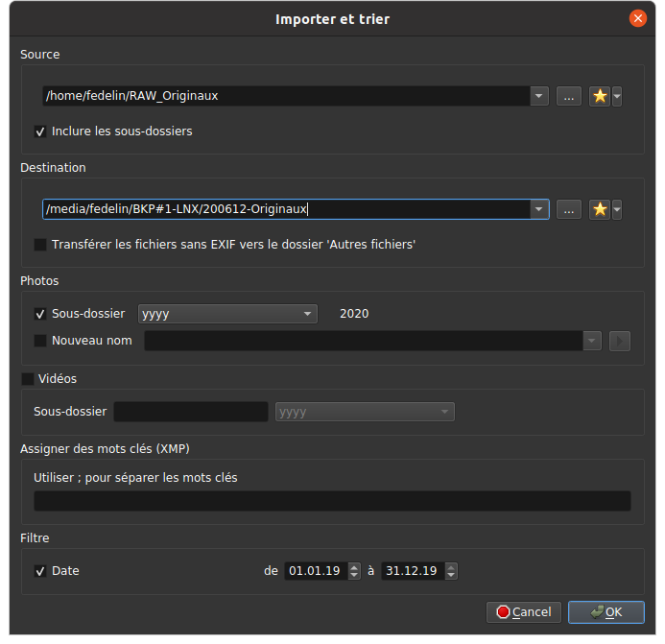Expand the Destination path dropdown
The width and height of the screenshot is (665, 644).
click(x=539, y=209)
